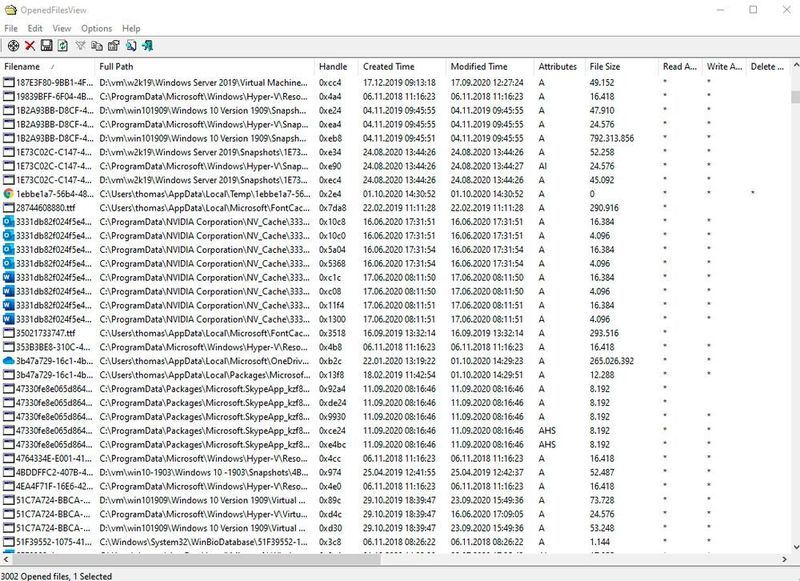Click the scroll left arrow of the horizontal scrollbar
The width and height of the screenshot is (800, 581).
coord(5,560)
